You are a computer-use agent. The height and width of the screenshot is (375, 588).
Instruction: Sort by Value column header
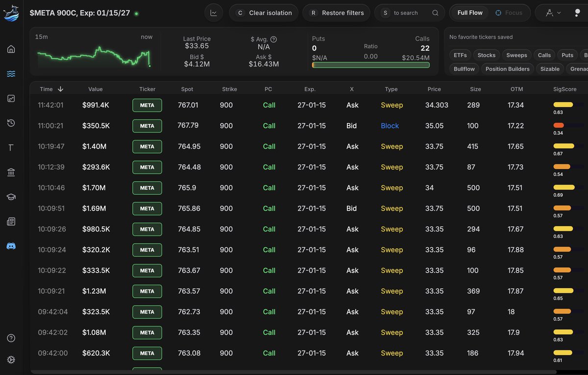pyautogui.click(x=96, y=89)
